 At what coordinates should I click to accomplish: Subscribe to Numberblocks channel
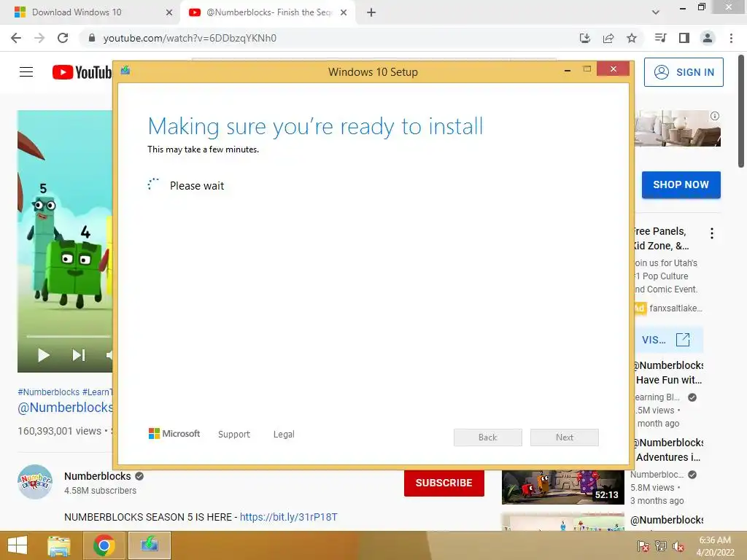point(444,483)
